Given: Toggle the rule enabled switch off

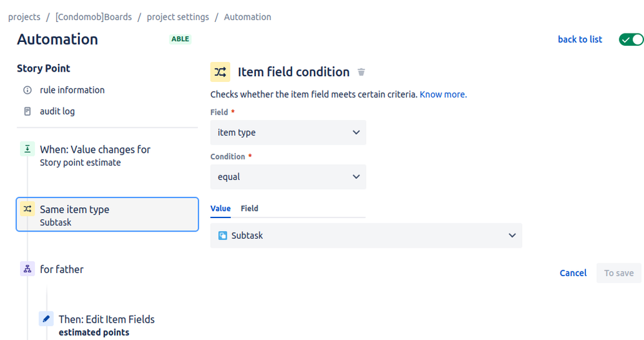Looking at the screenshot, I should pyautogui.click(x=631, y=39).
